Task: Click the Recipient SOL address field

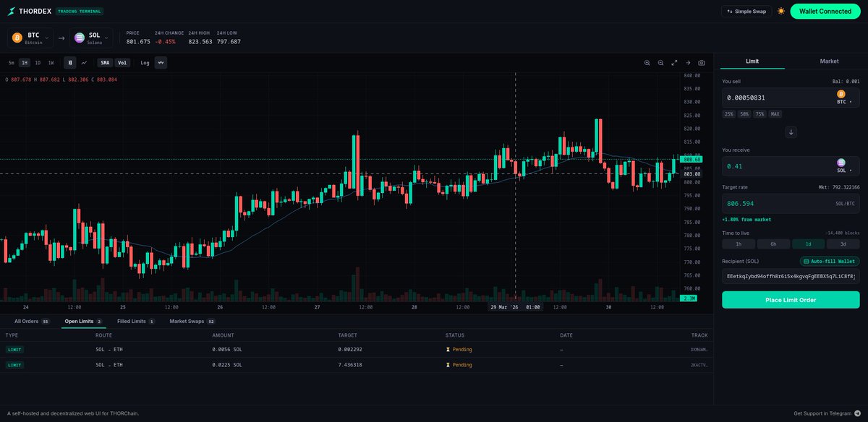Action: 791,276
